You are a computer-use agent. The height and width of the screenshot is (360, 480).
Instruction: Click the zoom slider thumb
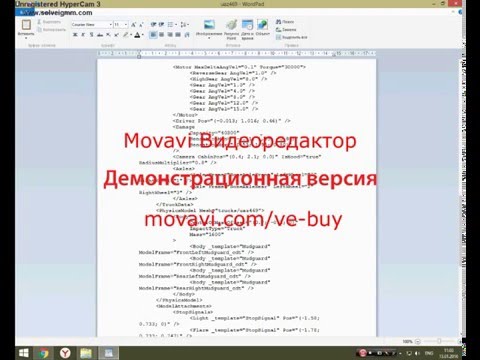click(439, 341)
